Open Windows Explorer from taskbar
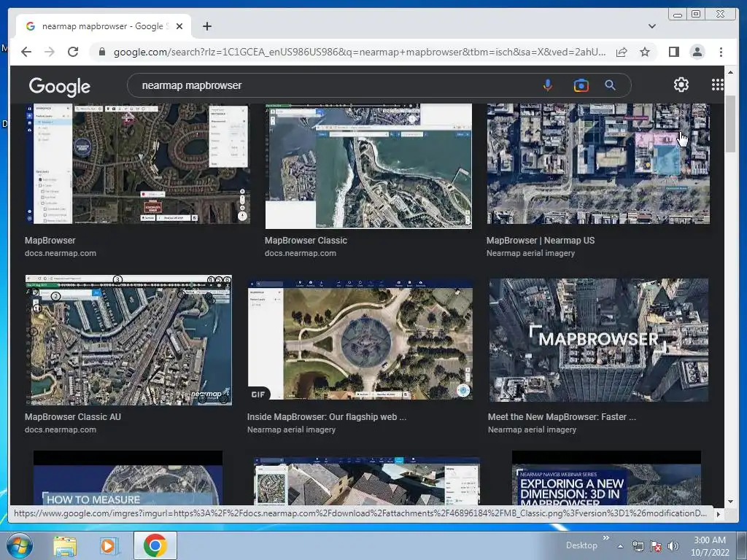Image resolution: width=747 pixels, height=560 pixels. click(65, 545)
